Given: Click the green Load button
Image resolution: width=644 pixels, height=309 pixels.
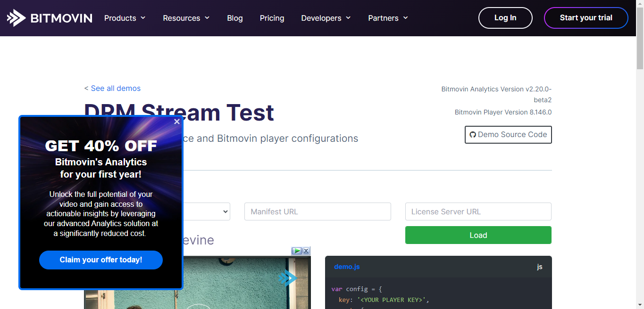Looking at the screenshot, I should pyautogui.click(x=478, y=235).
